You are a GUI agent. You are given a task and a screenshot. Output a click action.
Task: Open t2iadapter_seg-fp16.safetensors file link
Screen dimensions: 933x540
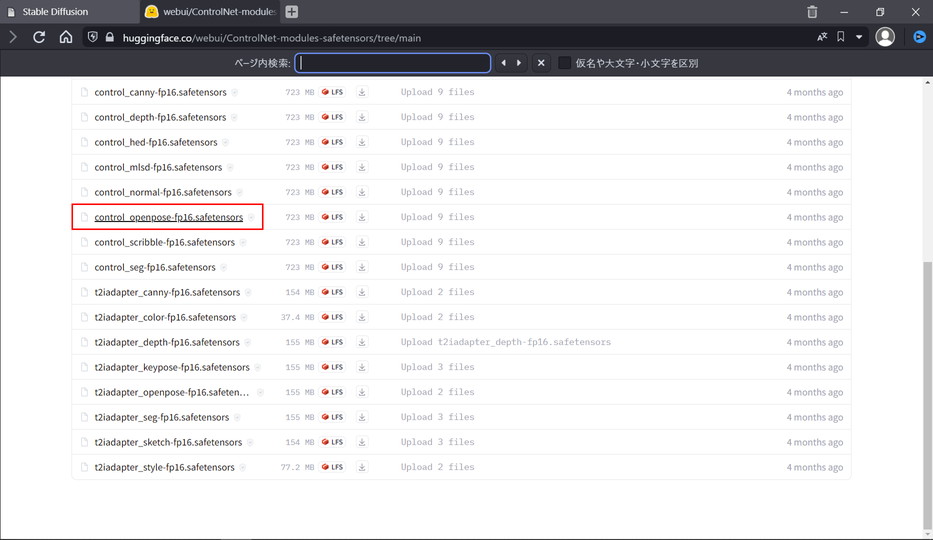(x=161, y=417)
